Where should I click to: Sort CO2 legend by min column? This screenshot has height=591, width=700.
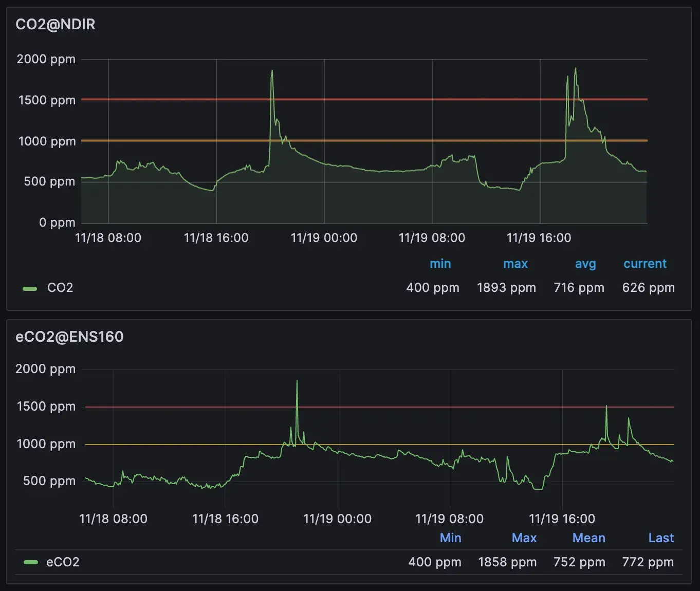coord(440,264)
